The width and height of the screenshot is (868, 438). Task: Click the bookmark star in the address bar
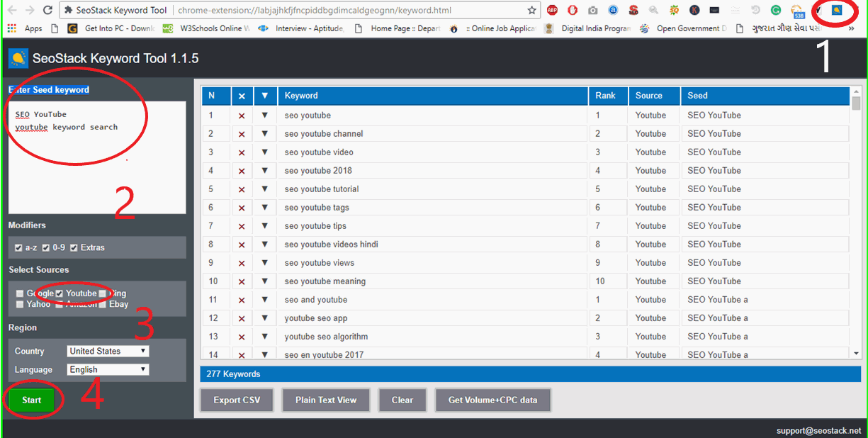[531, 10]
